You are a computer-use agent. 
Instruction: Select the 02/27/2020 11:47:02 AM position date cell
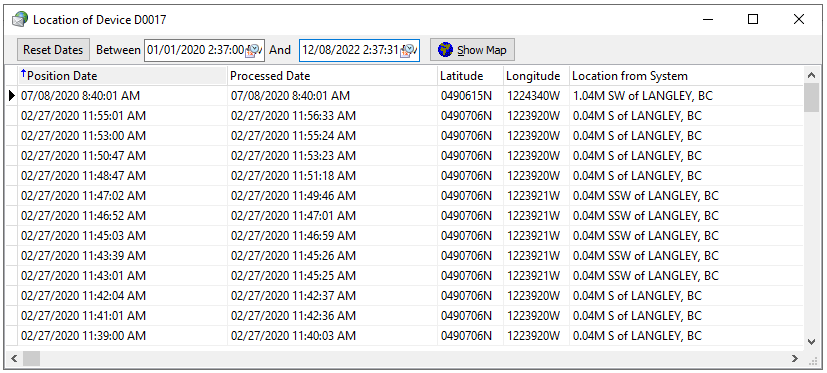pos(122,196)
